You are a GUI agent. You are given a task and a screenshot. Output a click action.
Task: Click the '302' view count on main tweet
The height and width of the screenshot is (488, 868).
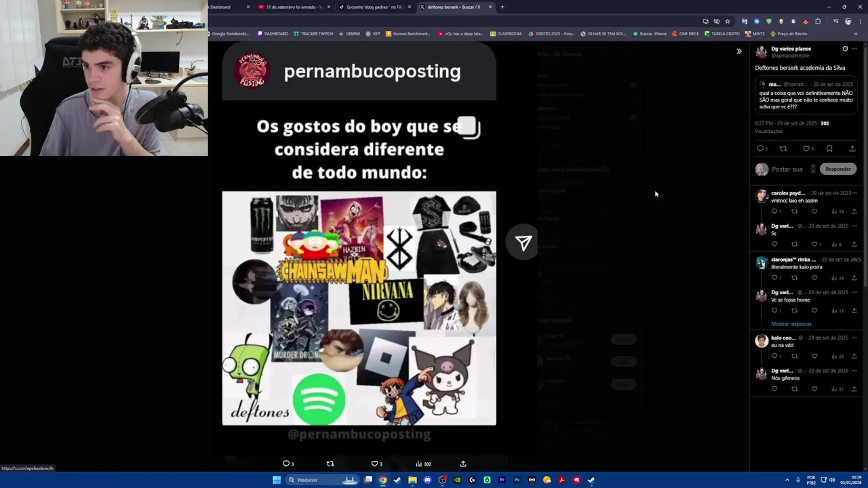click(825, 123)
